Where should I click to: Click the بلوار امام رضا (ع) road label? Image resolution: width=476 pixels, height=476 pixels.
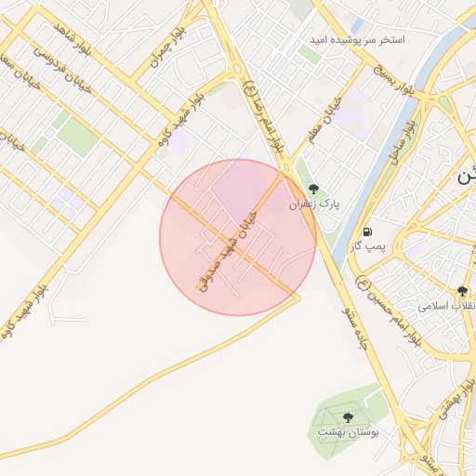pyautogui.click(x=264, y=116)
